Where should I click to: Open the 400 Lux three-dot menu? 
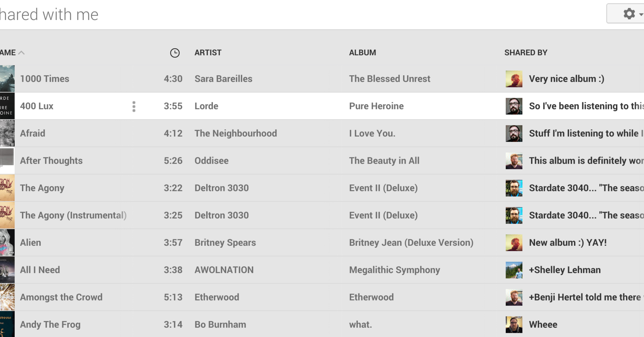(x=134, y=106)
